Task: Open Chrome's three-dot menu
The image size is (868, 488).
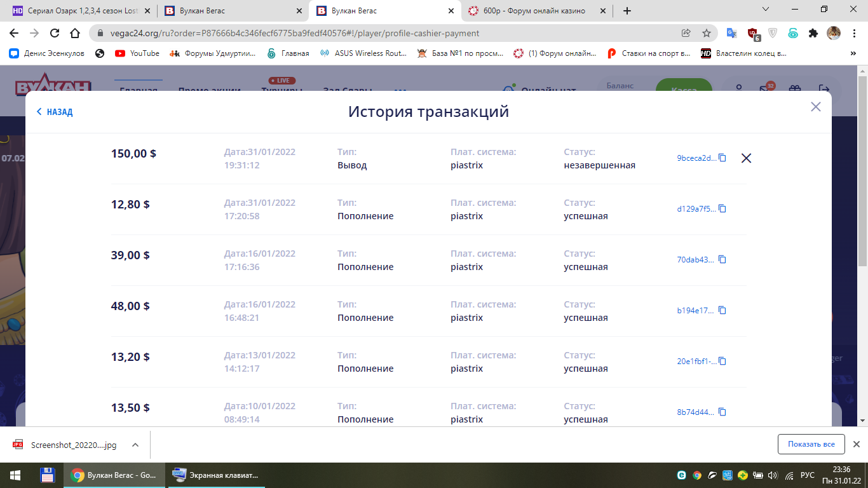Action: pyautogui.click(x=853, y=33)
